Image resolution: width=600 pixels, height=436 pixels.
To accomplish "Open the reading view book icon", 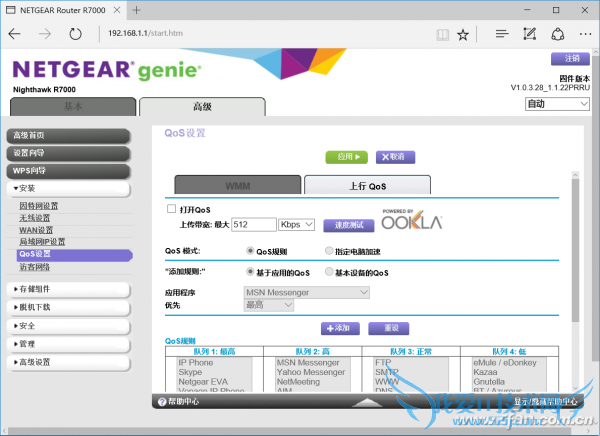I will point(442,35).
